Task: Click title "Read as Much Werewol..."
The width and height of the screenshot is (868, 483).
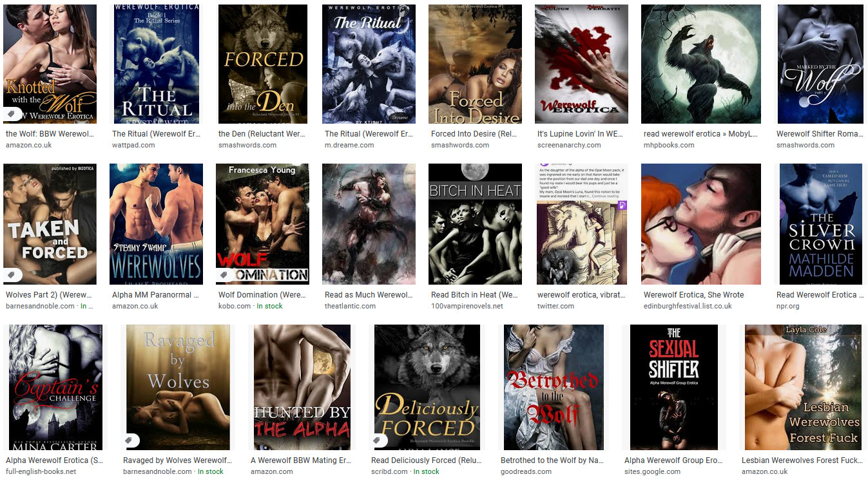Action: 369,295
